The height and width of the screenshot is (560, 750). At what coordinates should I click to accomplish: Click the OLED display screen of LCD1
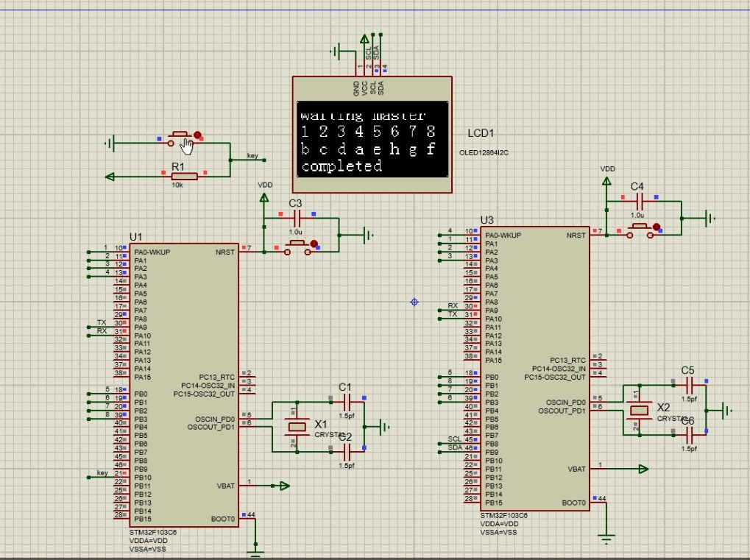point(372,139)
